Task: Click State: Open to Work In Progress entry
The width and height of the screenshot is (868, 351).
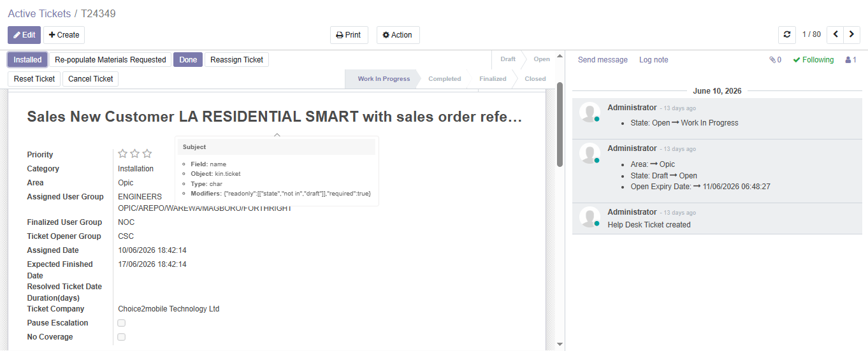Action: (684, 123)
